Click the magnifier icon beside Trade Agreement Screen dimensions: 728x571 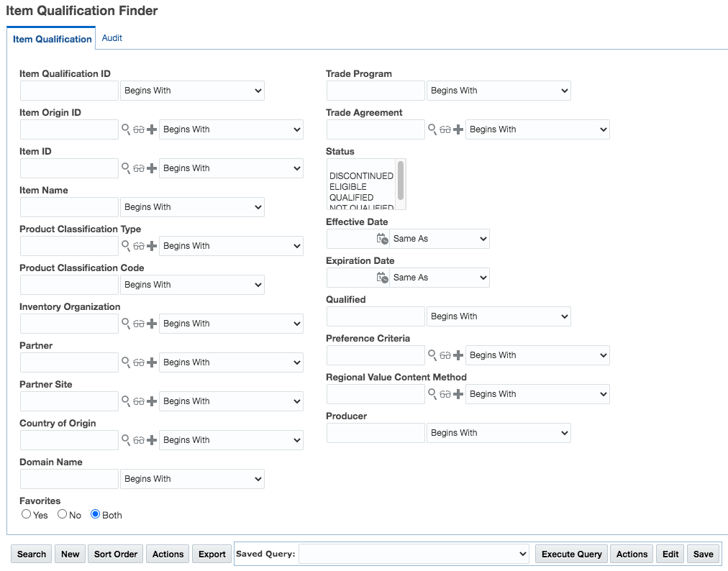432,129
